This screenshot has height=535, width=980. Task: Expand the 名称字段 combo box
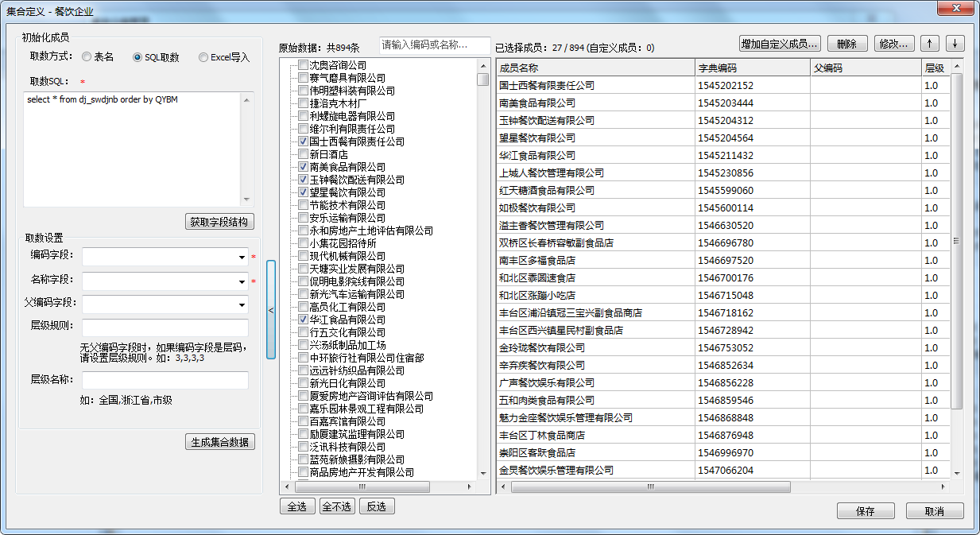[x=242, y=281]
